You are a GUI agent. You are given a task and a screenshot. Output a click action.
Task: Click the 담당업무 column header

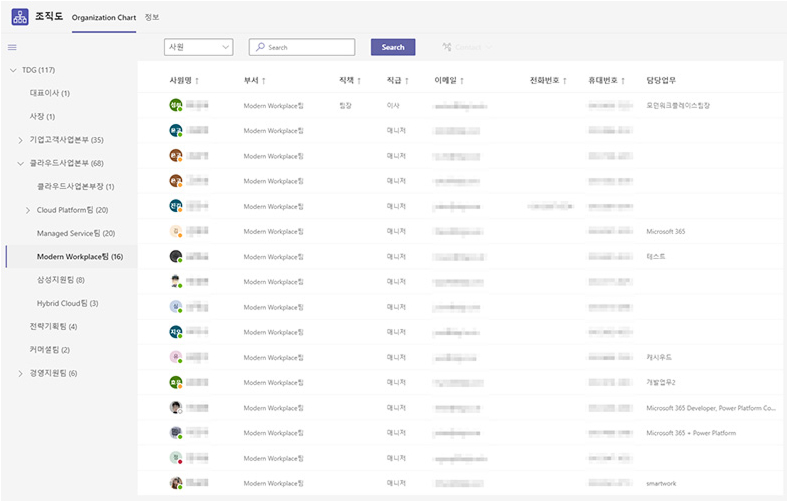point(661,80)
